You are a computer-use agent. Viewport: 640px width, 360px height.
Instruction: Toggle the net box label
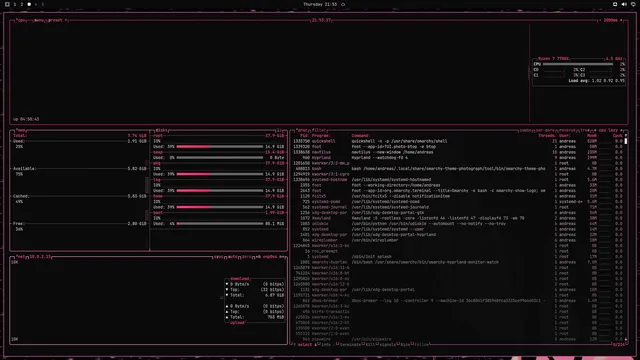click(20, 257)
